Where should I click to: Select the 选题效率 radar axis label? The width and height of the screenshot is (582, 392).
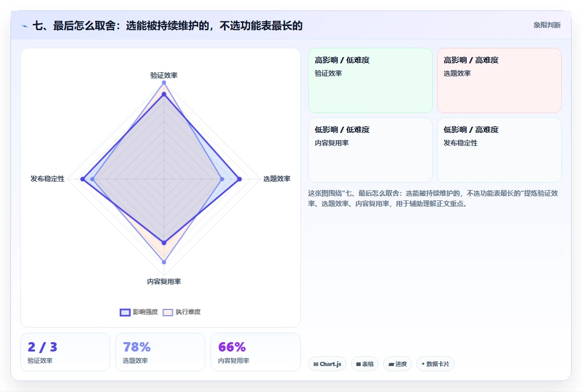coord(277,179)
